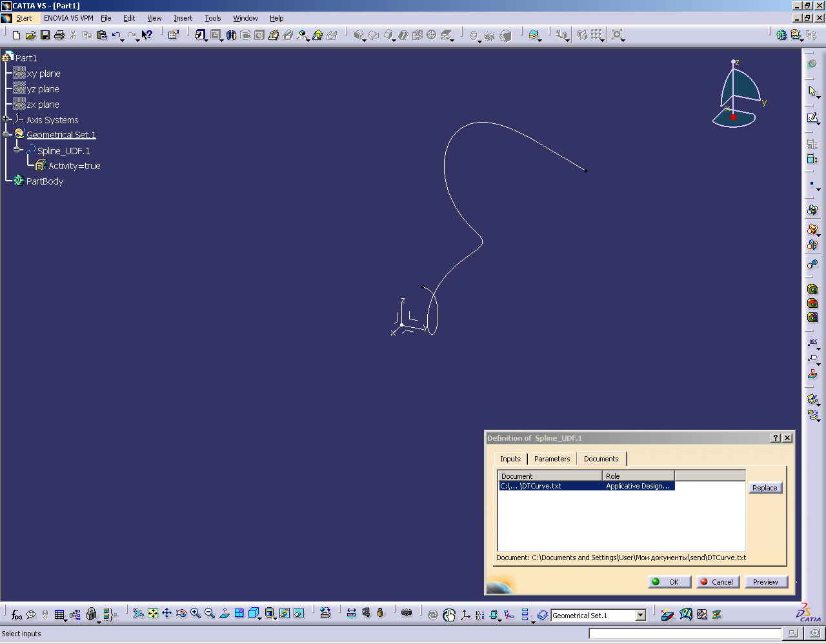Click the Select arrow tool in right toolbar
The height and width of the screenshot is (644, 826).
click(x=812, y=91)
